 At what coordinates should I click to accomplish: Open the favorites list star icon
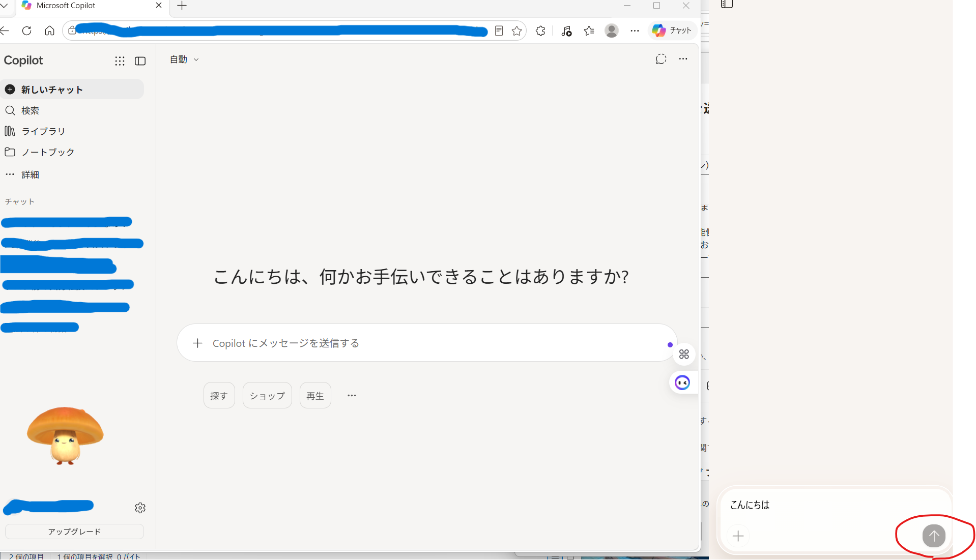(589, 31)
